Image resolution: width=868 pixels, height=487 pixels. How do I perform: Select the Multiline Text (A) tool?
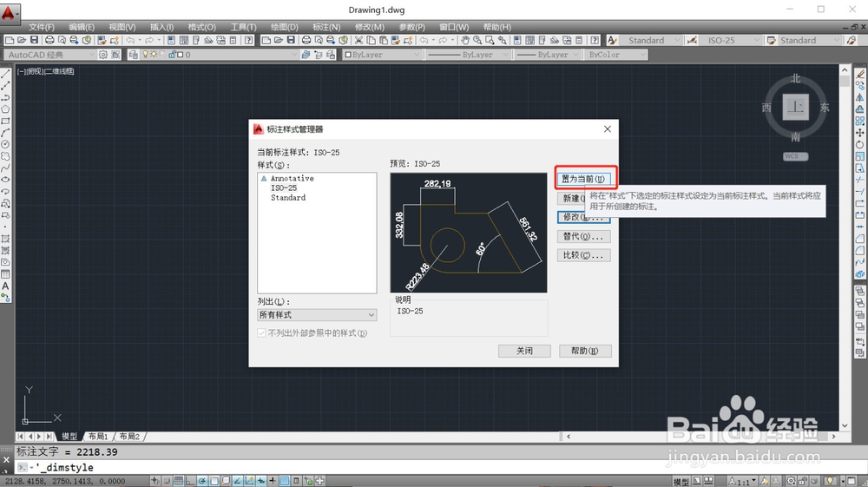[5, 286]
